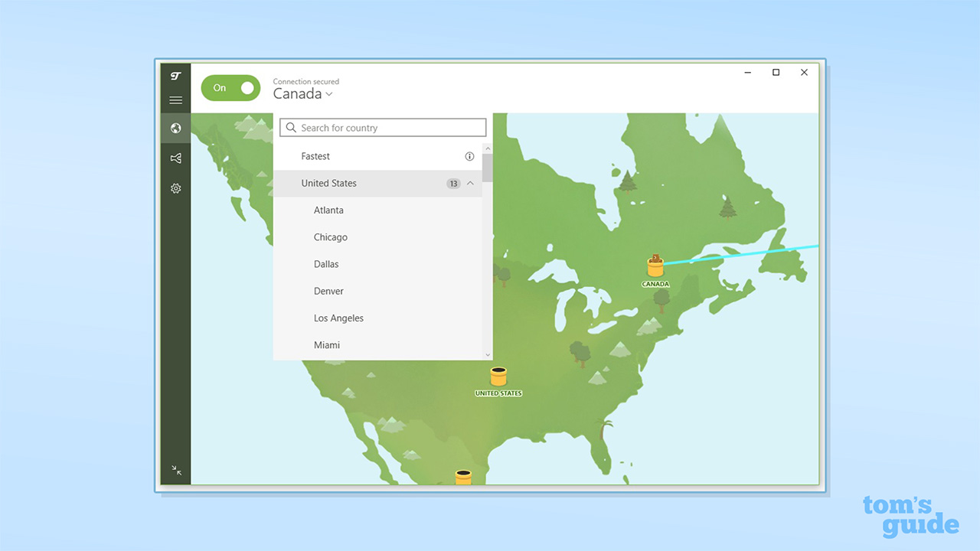Viewport: 980px width, 551px height.
Task: Click the Fastest info icon
Action: pyautogui.click(x=469, y=156)
